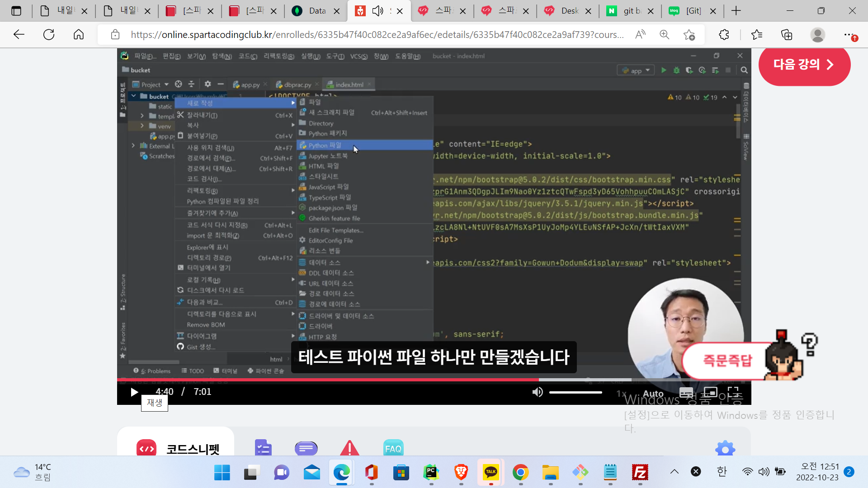The height and width of the screenshot is (488, 868).
Task: Open the weather widget showing 14°C
Action: point(33,472)
